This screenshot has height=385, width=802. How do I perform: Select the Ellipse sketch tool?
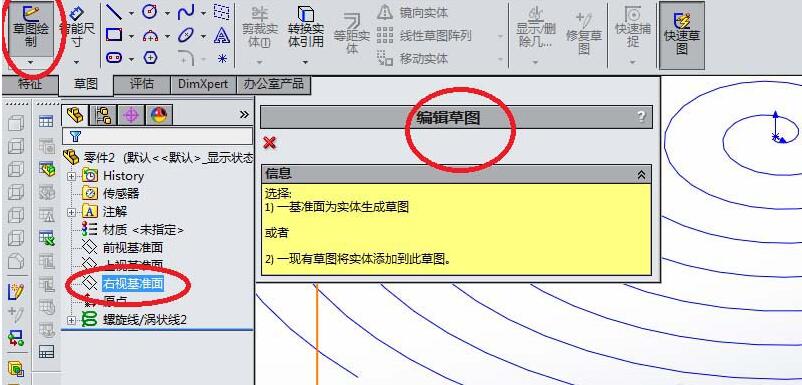pyautogui.click(x=186, y=35)
